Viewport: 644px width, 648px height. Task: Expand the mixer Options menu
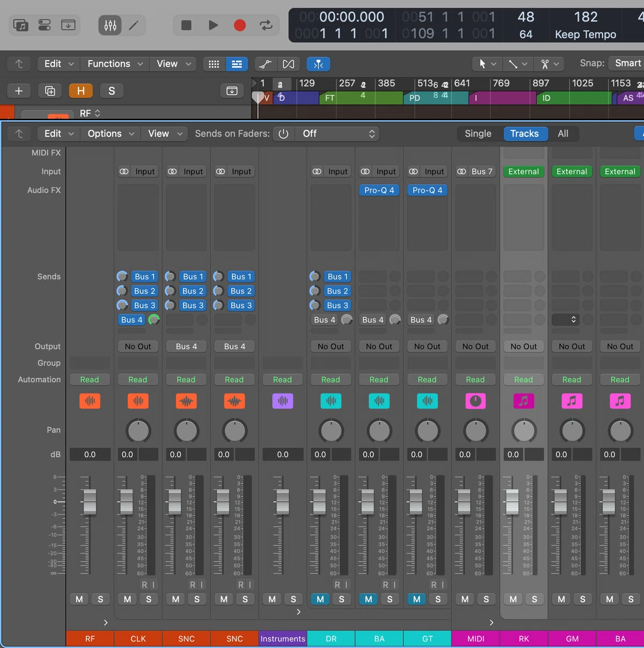pyautogui.click(x=111, y=134)
